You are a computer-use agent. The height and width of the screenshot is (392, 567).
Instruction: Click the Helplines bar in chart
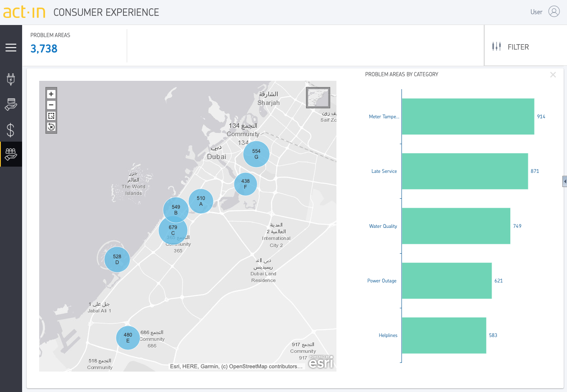(444, 335)
